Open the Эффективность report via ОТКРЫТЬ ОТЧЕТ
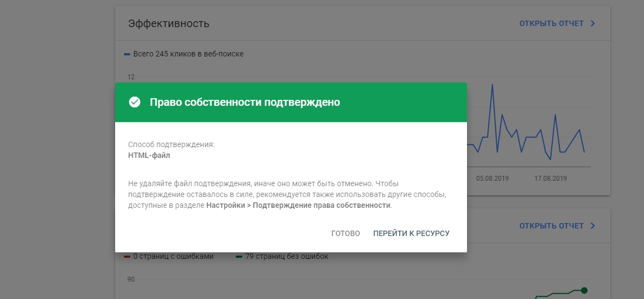 (x=551, y=24)
